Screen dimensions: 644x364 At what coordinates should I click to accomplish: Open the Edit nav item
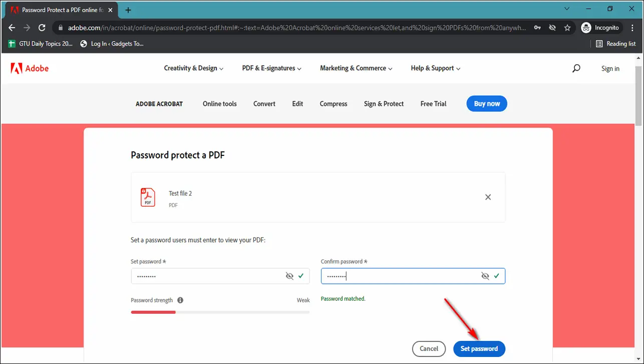point(297,104)
